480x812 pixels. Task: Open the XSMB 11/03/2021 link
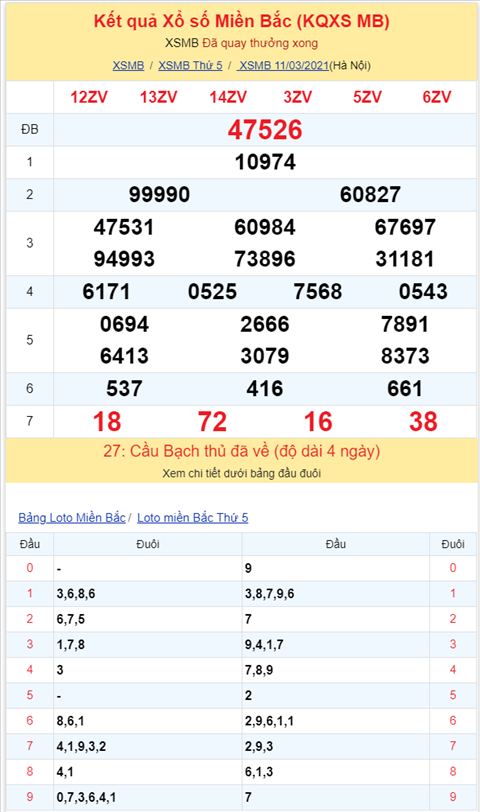click(x=283, y=66)
